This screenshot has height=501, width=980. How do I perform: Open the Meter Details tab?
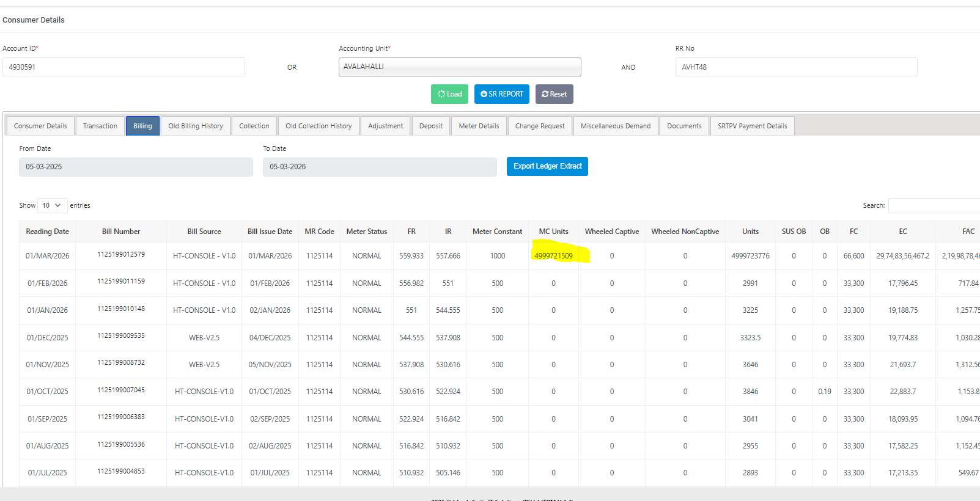click(x=479, y=126)
